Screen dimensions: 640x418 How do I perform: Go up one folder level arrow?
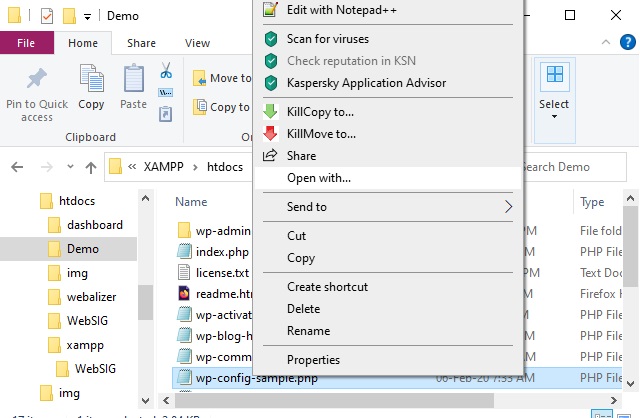point(91,167)
